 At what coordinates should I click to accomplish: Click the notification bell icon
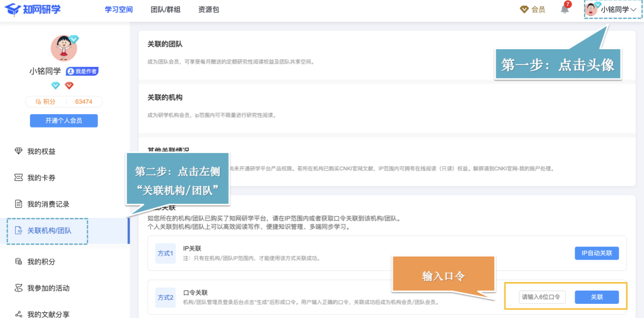pyautogui.click(x=565, y=9)
